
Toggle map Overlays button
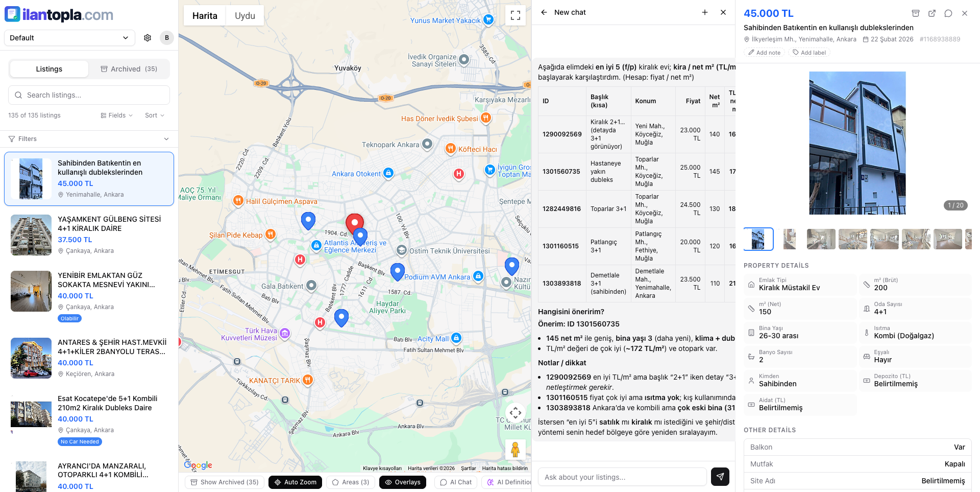(x=402, y=482)
